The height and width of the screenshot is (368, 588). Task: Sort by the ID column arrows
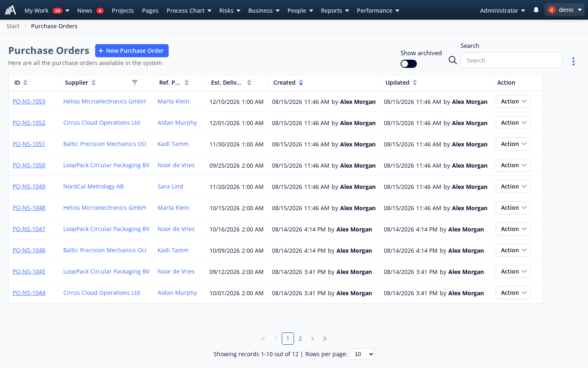(x=25, y=83)
